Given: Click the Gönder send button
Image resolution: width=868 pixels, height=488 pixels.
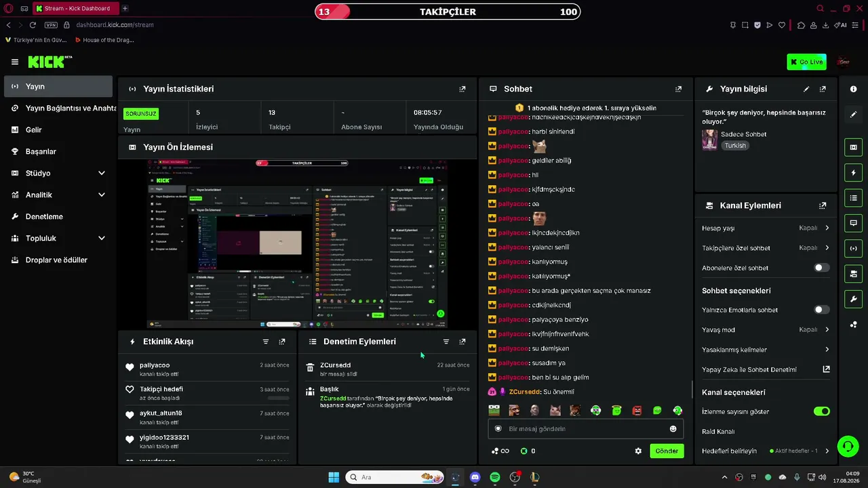Looking at the screenshot, I should click(667, 451).
